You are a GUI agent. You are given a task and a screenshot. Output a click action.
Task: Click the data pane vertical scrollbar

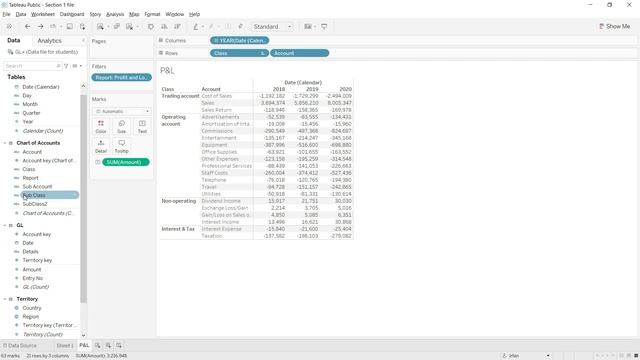click(83, 198)
